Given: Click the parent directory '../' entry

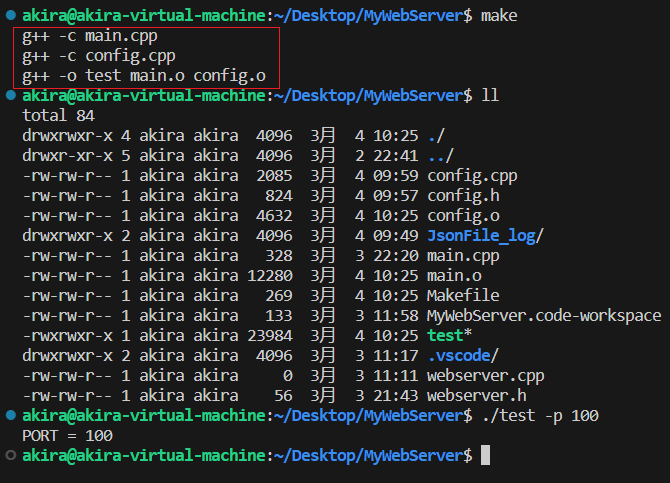Looking at the screenshot, I should pos(440,155).
